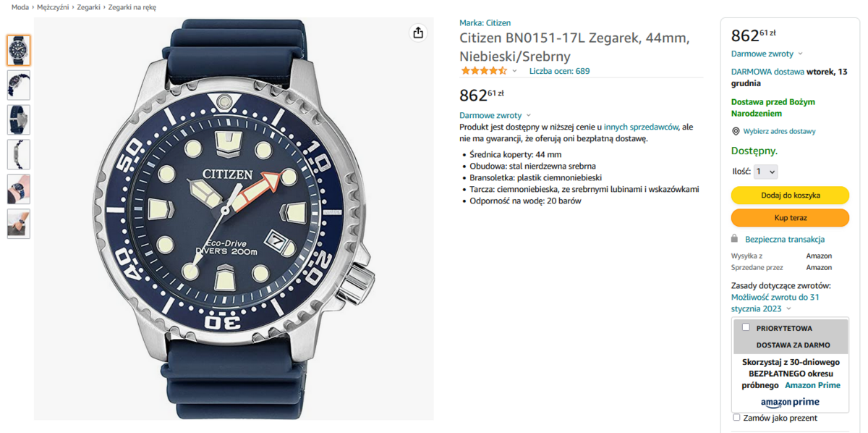
Task: Show the hand-in-pocket watch thumbnail
Action: pyautogui.click(x=19, y=224)
